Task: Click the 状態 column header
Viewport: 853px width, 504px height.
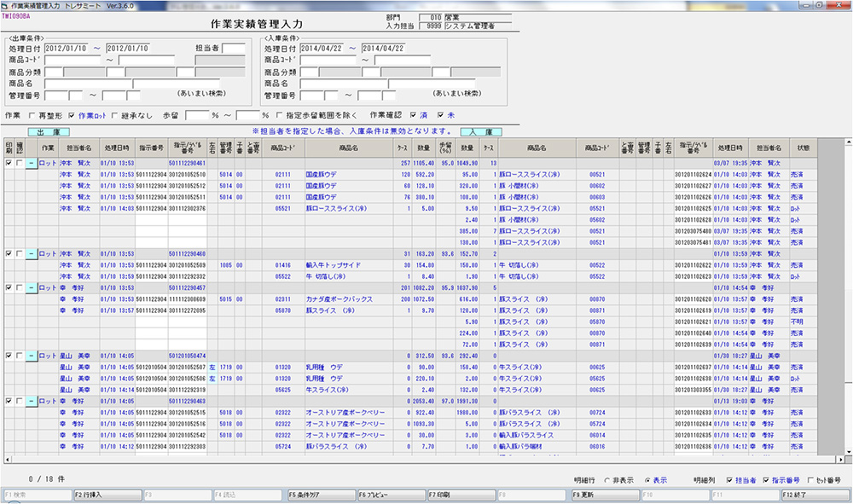Action: click(803, 148)
